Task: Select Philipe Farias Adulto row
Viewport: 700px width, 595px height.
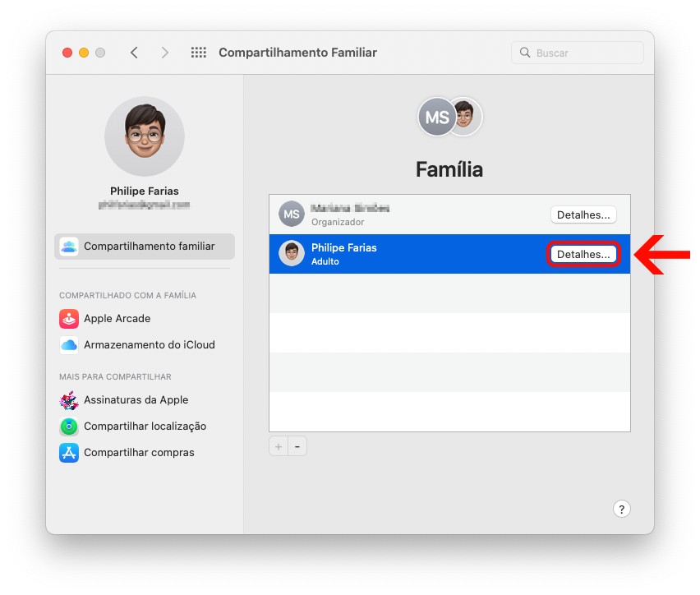Action: point(449,254)
